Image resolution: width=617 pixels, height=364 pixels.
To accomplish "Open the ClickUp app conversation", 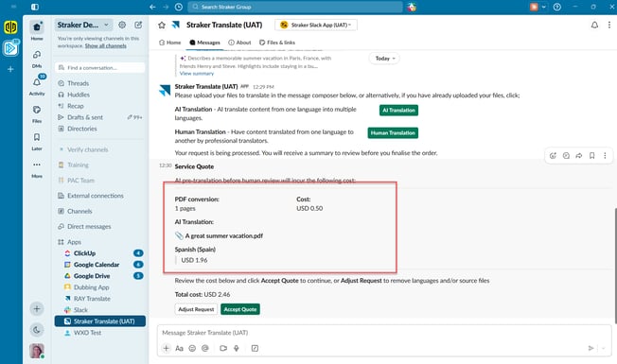I will [100, 253].
